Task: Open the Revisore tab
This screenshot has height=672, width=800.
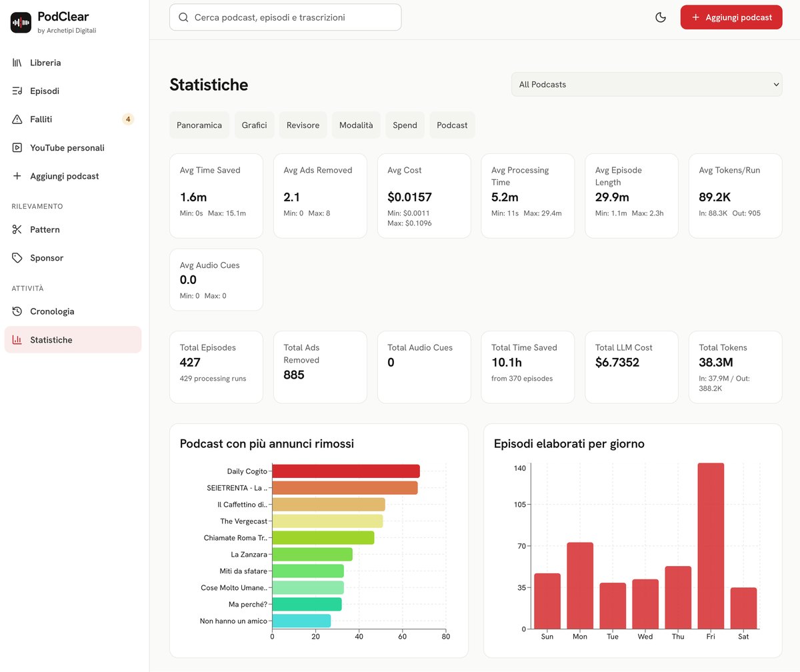Action: (x=303, y=125)
